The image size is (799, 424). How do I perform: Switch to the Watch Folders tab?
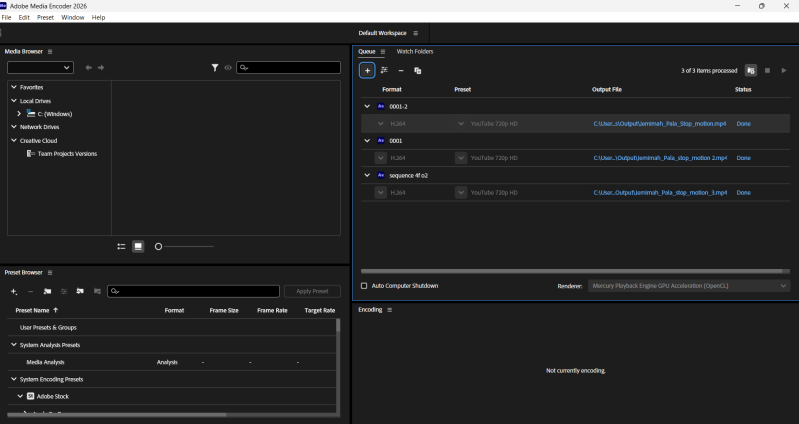coord(415,51)
